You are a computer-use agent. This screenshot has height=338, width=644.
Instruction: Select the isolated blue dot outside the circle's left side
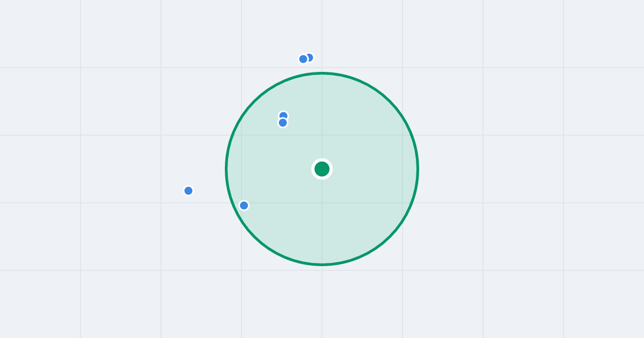click(x=188, y=190)
